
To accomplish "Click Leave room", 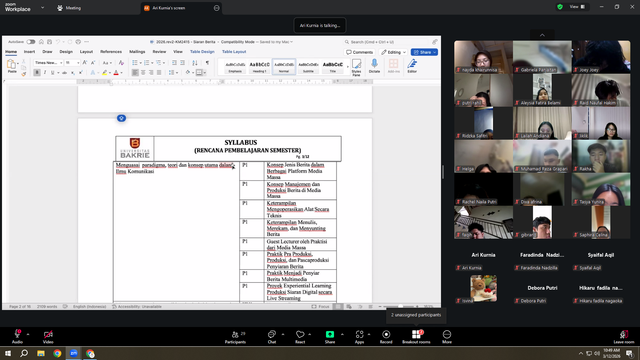I will point(624,336).
